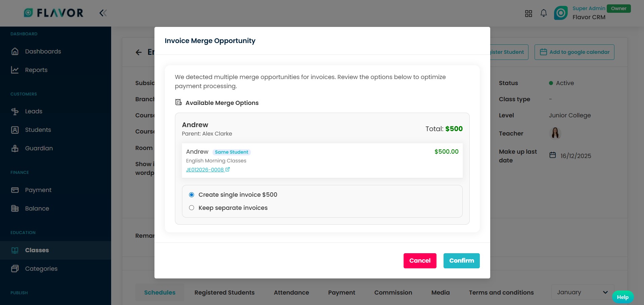
Task: Click the notification bell icon
Action: 543,13
